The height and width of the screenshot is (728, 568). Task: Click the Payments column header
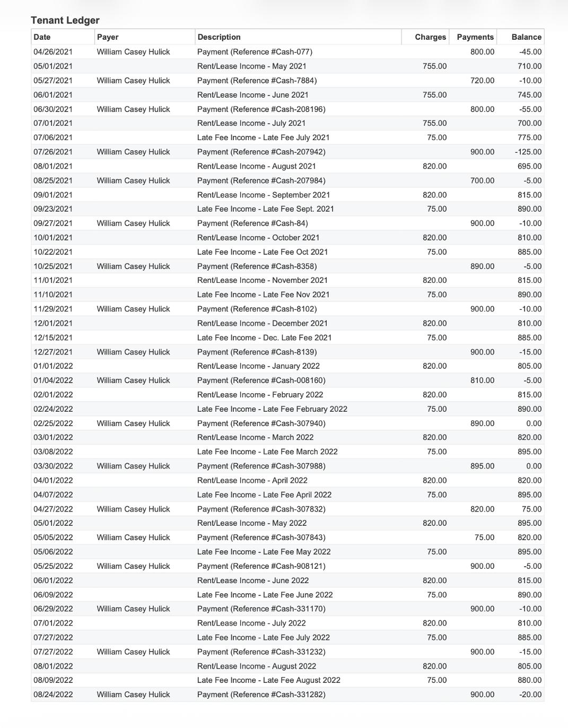(x=475, y=37)
